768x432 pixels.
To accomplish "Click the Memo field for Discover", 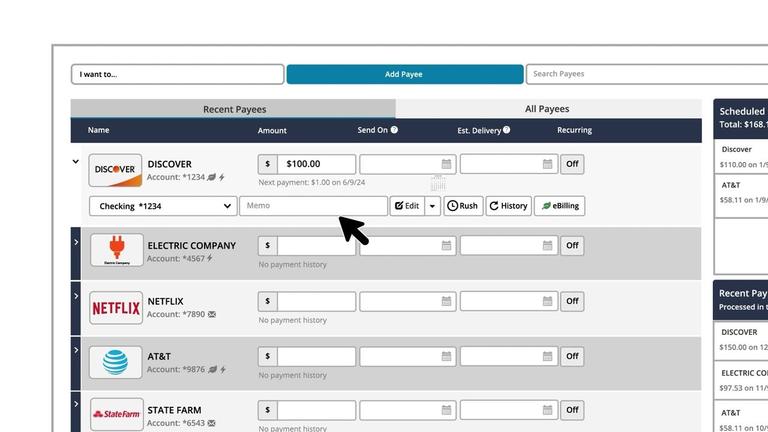I will coord(313,206).
